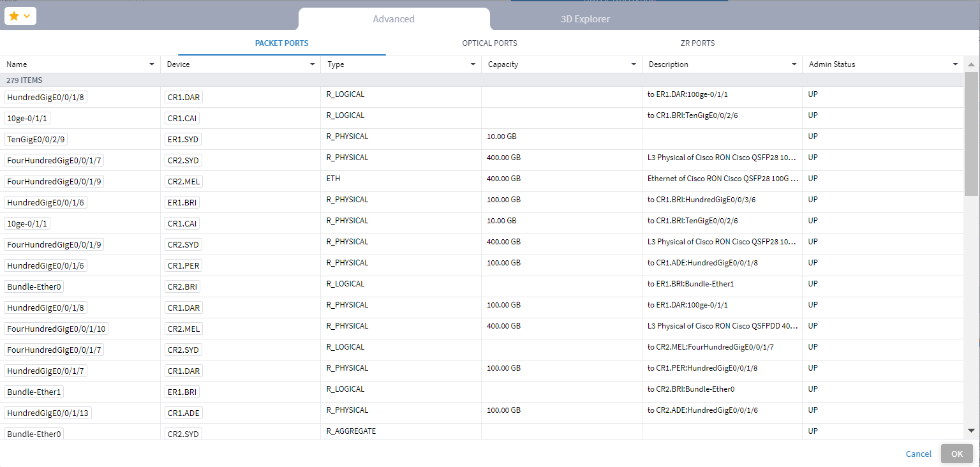
Task: Click description 'to CR2.MEL:FourHundredGigE0/0/1/7'
Action: [x=711, y=347]
